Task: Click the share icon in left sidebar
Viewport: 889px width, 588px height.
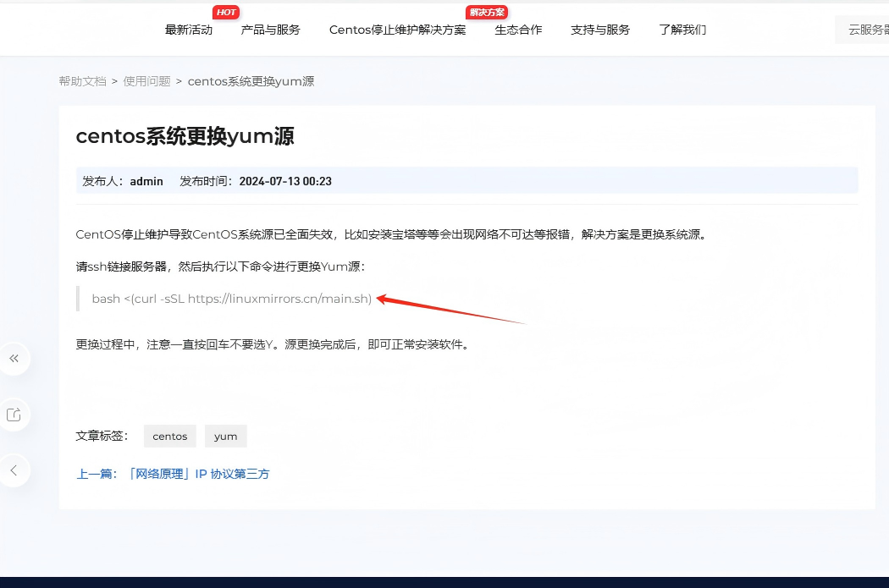Action: 14,415
